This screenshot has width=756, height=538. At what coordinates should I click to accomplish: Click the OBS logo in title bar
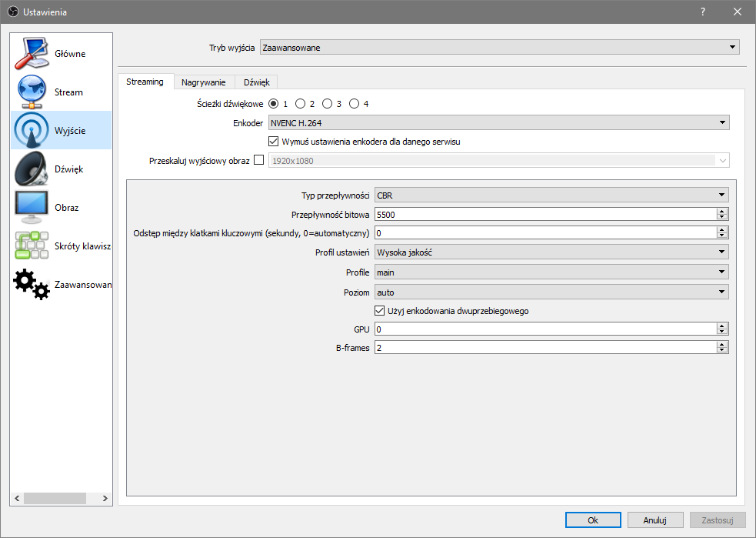[x=13, y=12]
